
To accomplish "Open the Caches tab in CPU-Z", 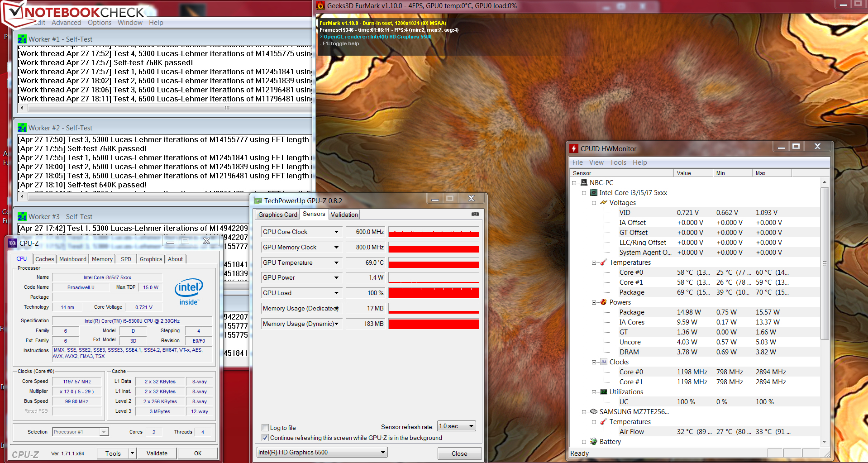I will pos(45,259).
